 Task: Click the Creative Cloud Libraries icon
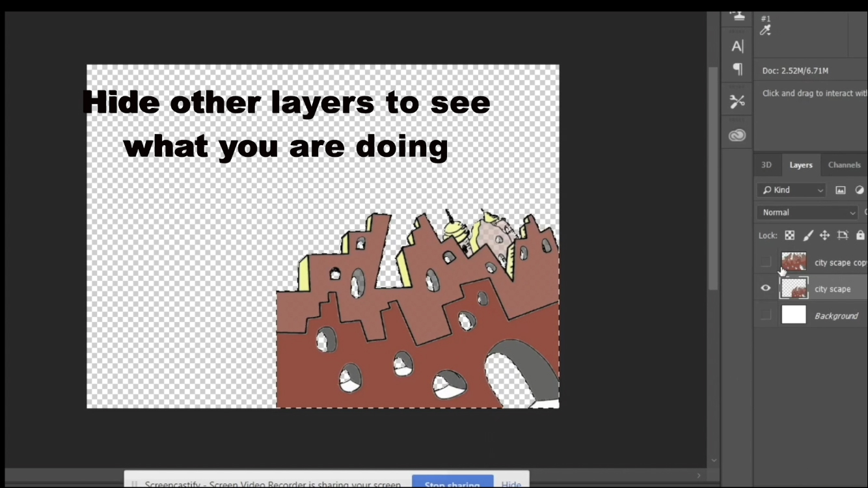click(737, 135)
